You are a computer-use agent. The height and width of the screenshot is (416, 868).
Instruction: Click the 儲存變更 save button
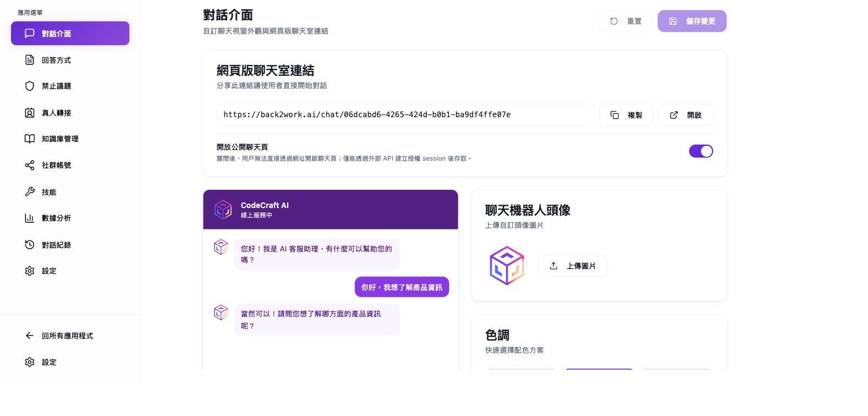click(692, 21)
